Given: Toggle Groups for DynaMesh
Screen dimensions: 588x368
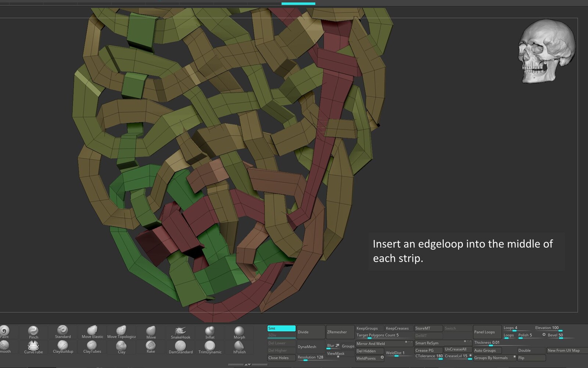Looking at the screenshot, I should coord(348,346).
